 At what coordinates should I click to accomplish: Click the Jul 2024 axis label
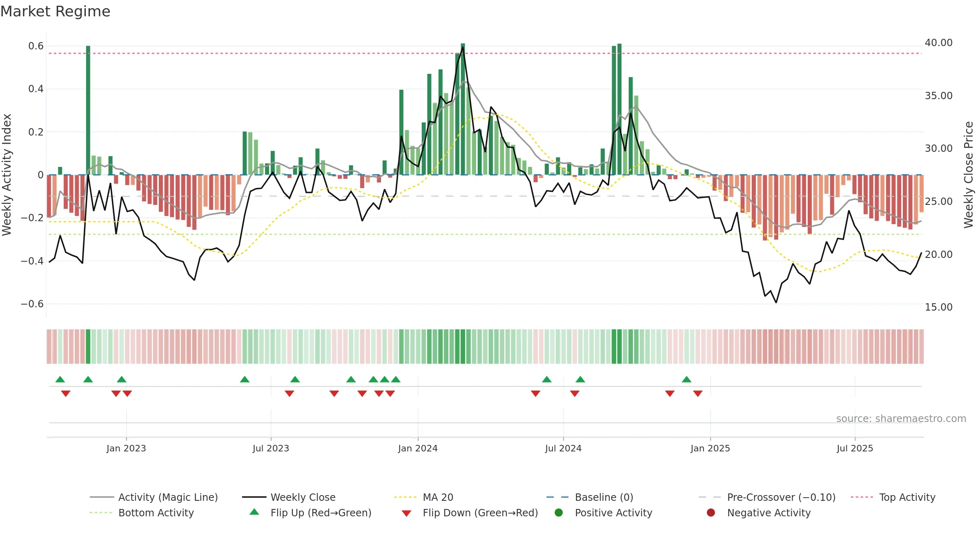(x=563, y=448)
